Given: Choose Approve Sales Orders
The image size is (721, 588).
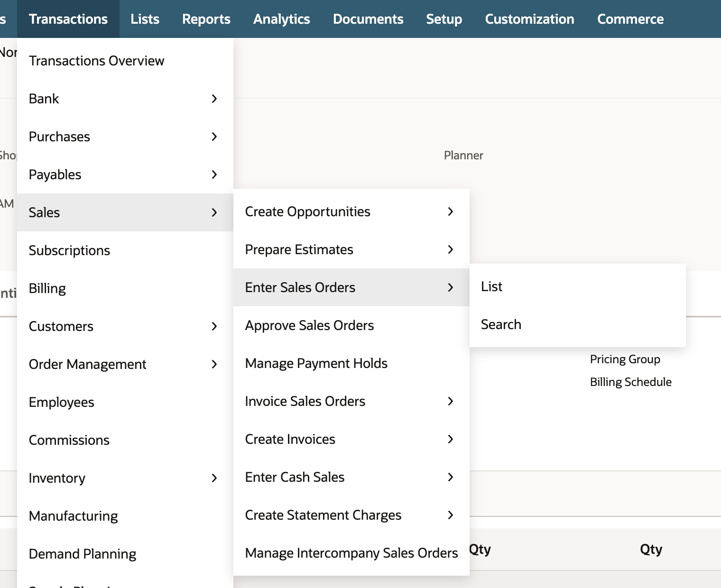Looking at the screenshot, I should (x=351, y=325).
